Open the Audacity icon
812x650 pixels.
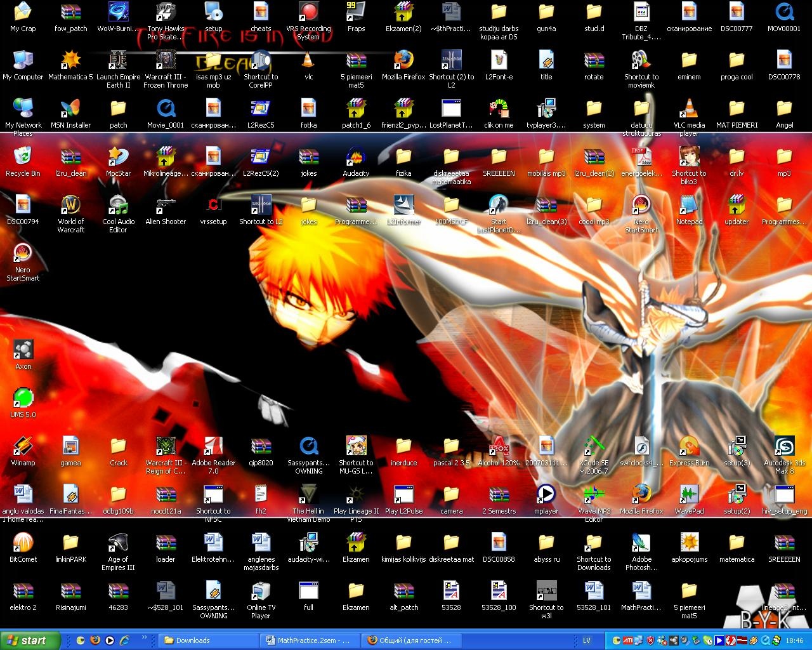(x=356, y=157)
